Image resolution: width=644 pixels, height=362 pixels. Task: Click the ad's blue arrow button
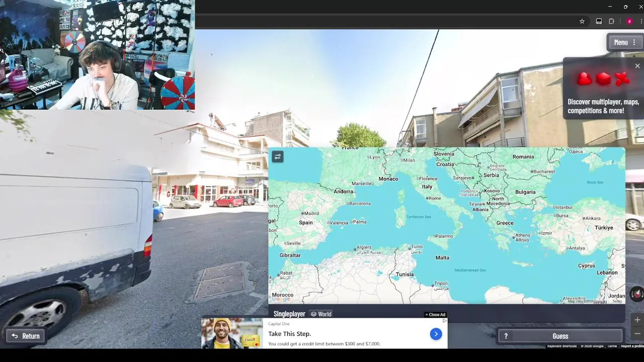pos(436,334)
